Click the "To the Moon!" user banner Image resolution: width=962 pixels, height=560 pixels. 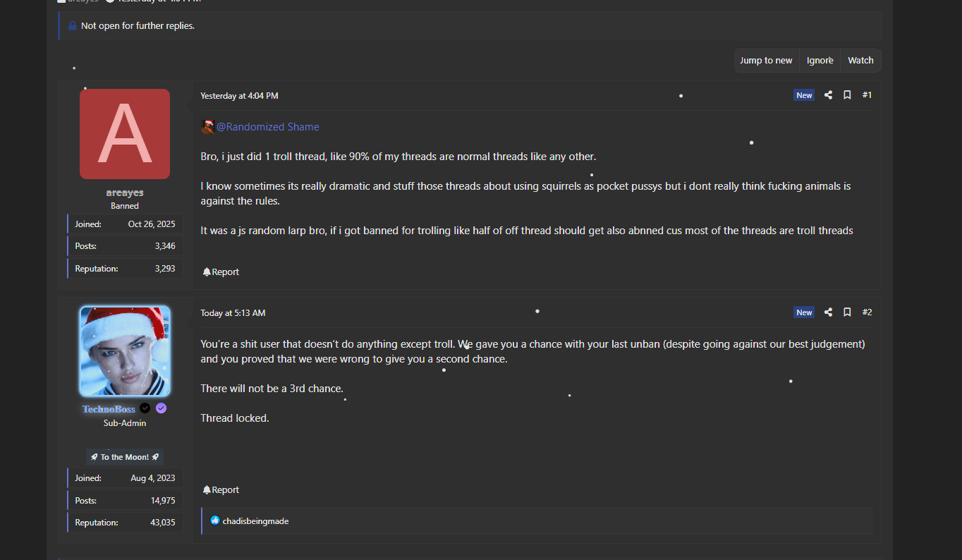[125, 457]
